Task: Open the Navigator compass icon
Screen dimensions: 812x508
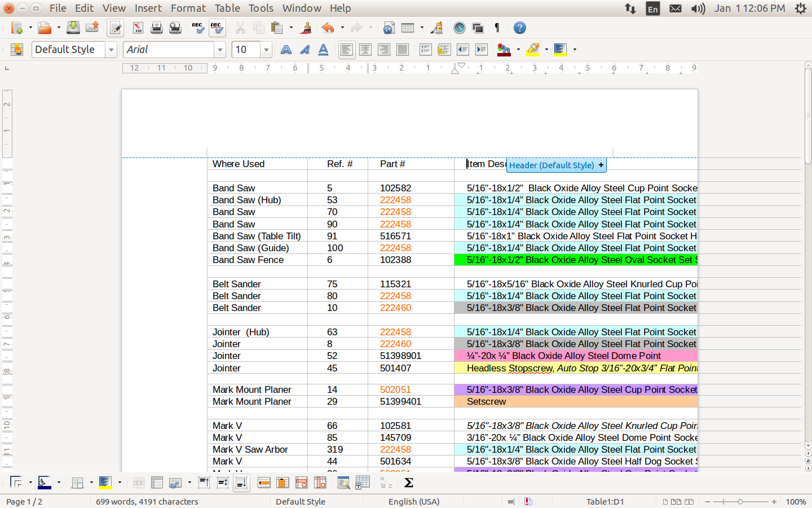Action: coord(460,28)
